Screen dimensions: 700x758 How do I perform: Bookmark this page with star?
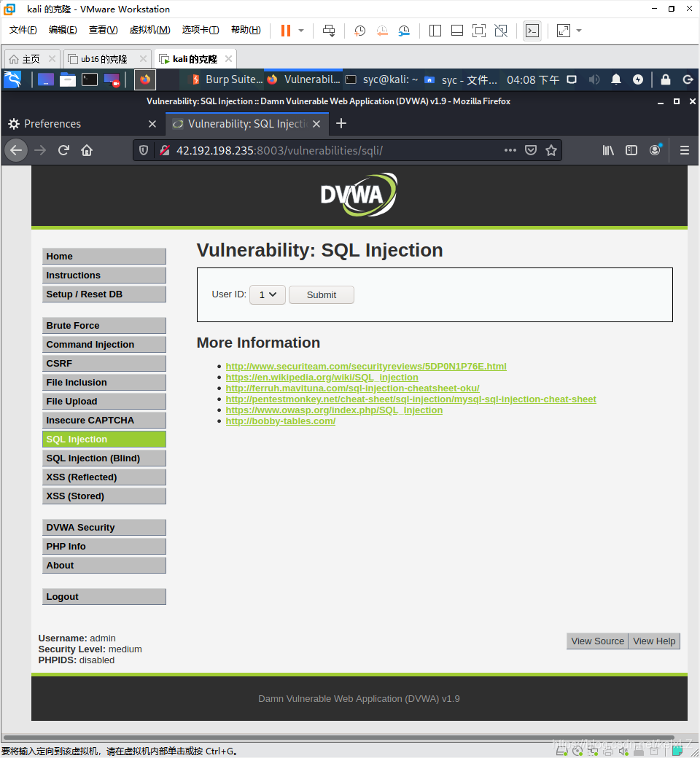point(551,150)
